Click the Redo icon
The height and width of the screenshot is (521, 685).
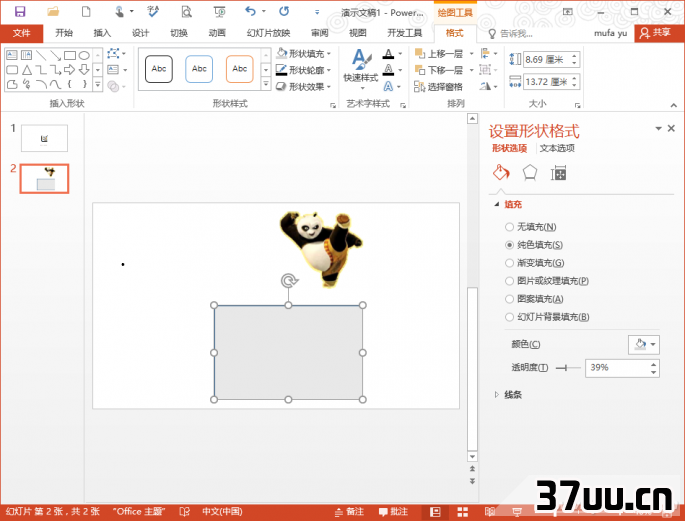pos(284,11)
